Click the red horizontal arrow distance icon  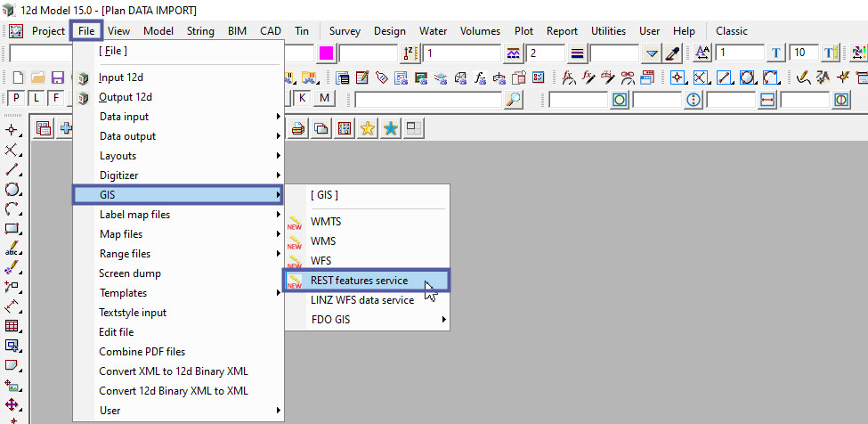pos(767,100)
